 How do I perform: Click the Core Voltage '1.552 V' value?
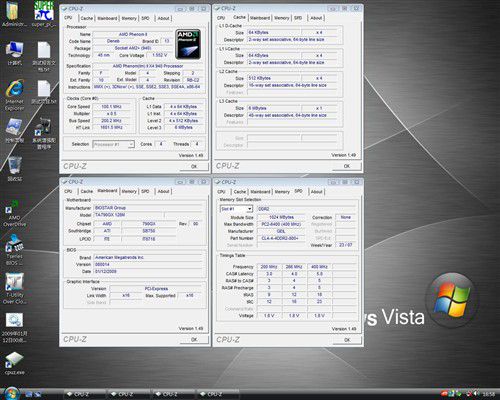pos(159,55)
